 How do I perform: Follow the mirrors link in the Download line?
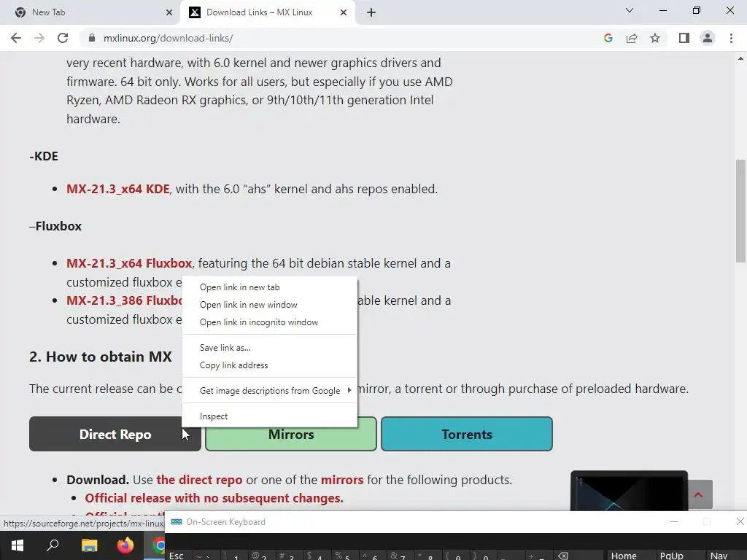pos(342,480)
